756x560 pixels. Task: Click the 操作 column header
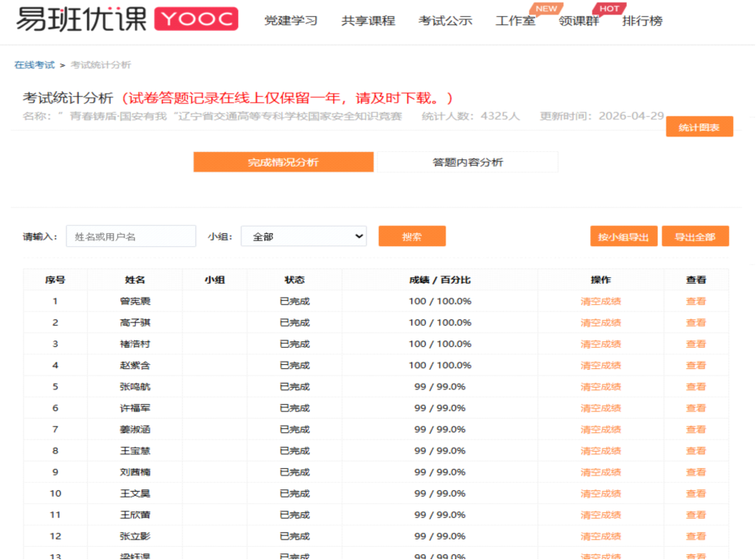click(601, 280)
